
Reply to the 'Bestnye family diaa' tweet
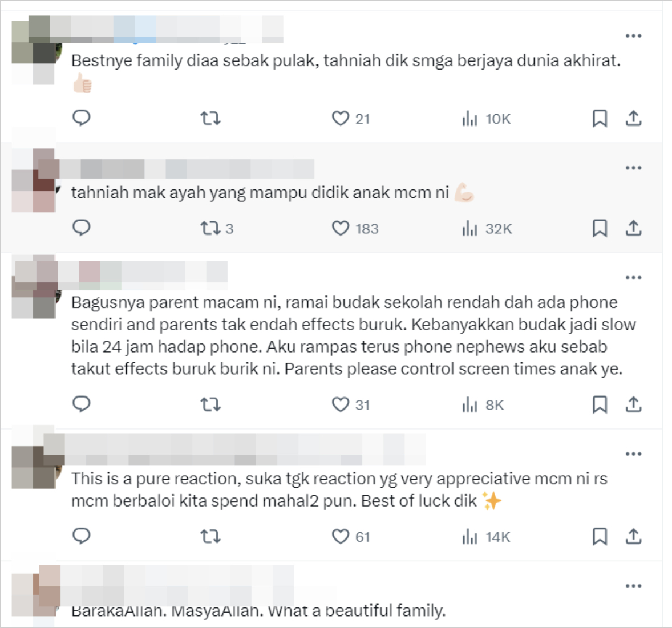point(82,118)
